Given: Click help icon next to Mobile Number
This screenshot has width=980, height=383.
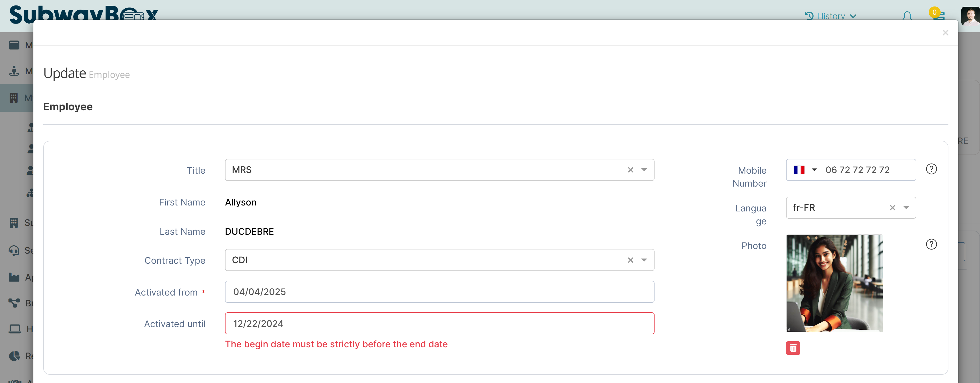Looking at the screenshot, I should click(x=931, y=169).
